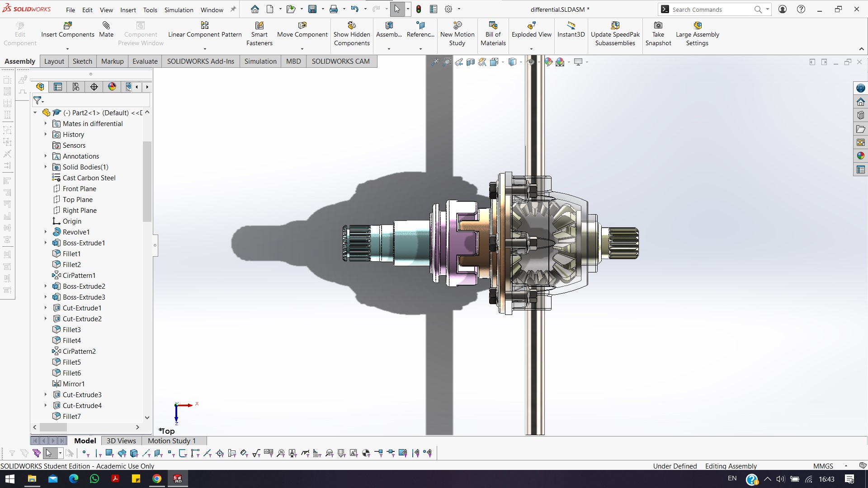Open SOLIDWORKS Add-Ins tab

[x=201, y=61]
